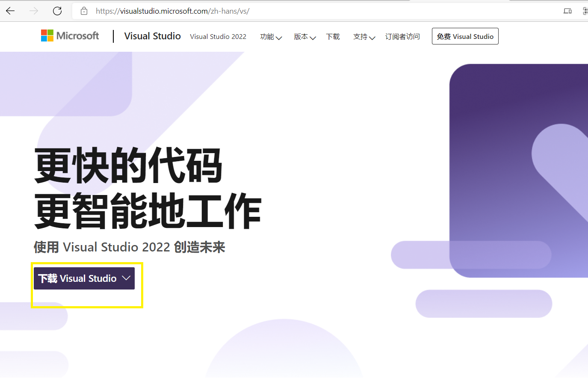The height and width of the screenshot is (390, 588).
Task: Select Visual Studio 2022 in the navbar
Action: click(x=218, y=36)
